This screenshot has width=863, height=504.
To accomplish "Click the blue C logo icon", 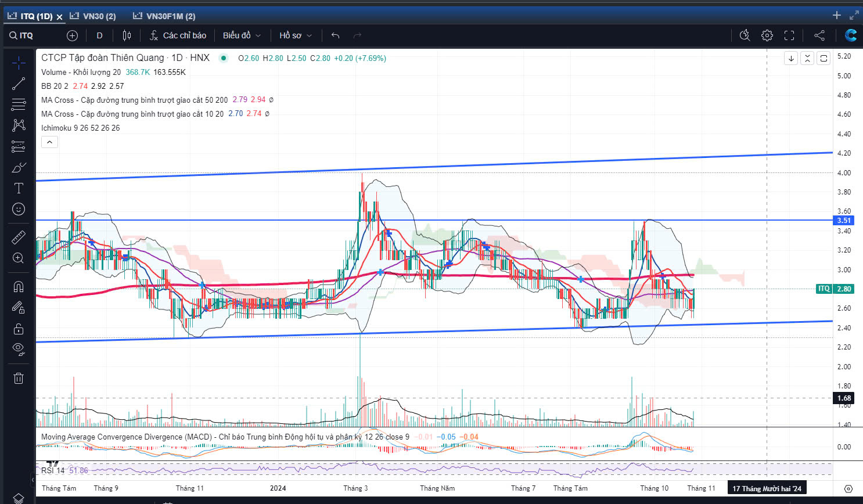I will [851, 35].
